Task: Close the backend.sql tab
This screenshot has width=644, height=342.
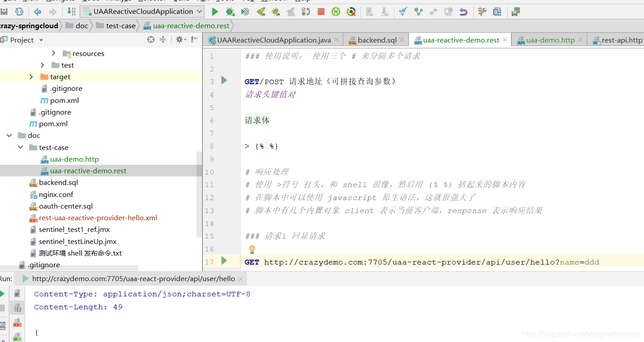Action: (x=402, y=40)
